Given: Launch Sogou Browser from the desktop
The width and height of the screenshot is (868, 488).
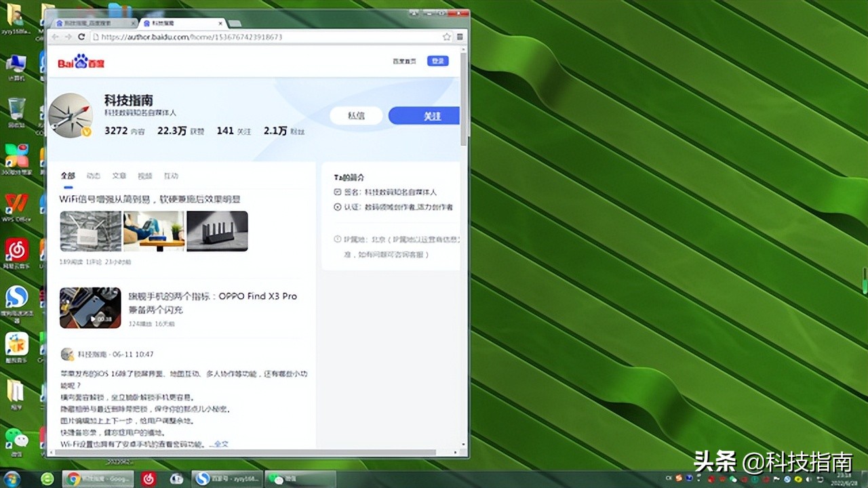Looking at the screenshot, I should tap(16, 298).
